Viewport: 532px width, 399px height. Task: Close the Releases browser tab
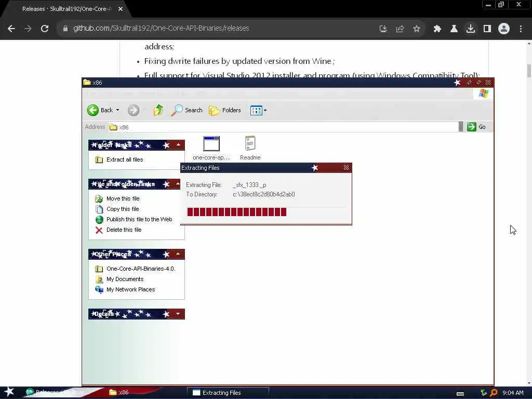[x=121, y=9]
